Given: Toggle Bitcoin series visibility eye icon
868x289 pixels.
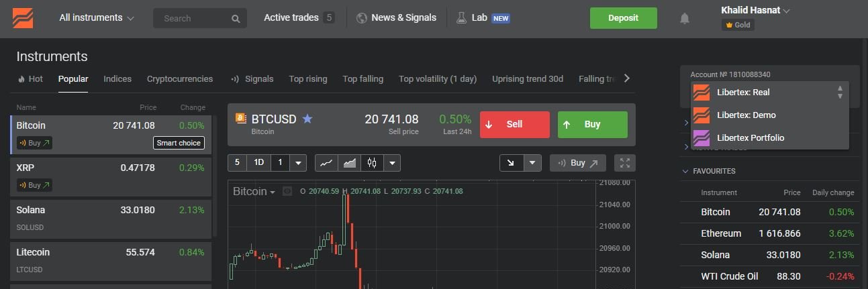Looking at the screenshot, I should click(287, 192).
